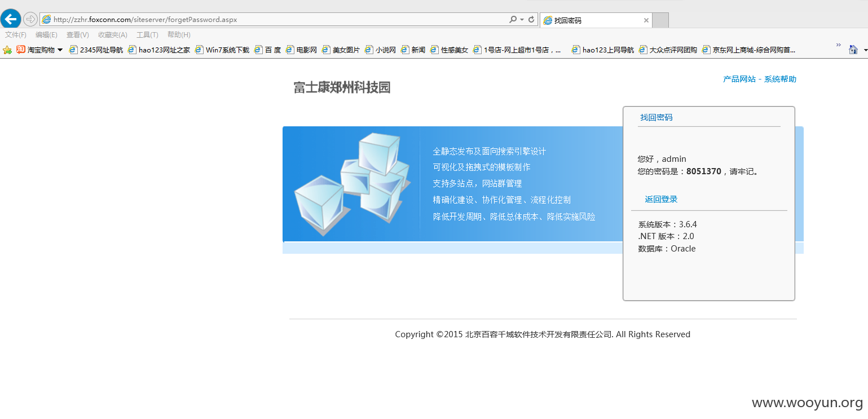Screen dimensions: 868x419
Task: Open the 收藏夹(A) menu
Action: pos(113,35)
